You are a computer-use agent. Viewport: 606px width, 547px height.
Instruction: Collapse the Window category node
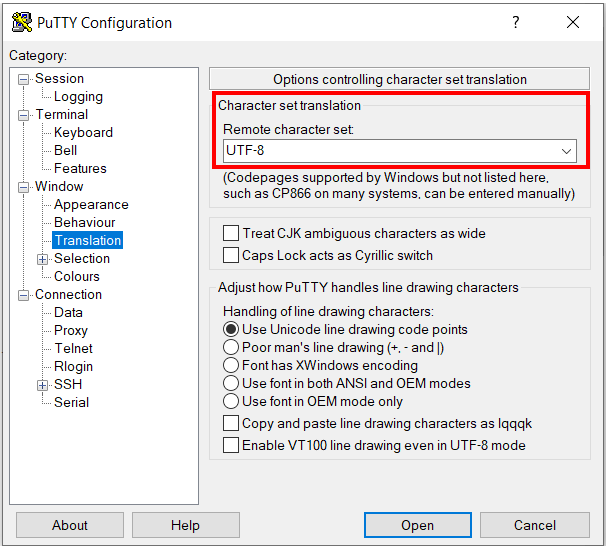pyautogui.click(x=24, y=187)
